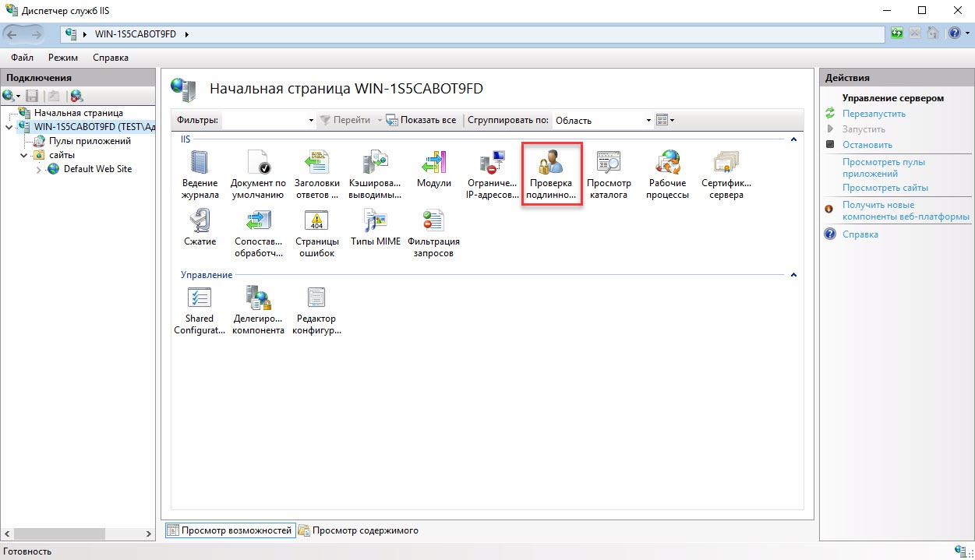The width and height of the screenshot is (975, 560).
Task: Click the green refresh icon in address bar
Action: (x=897, y=33)
